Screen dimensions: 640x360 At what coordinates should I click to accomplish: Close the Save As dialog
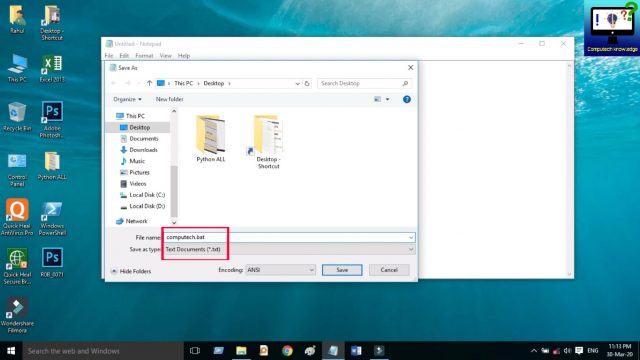(x=411, y=67)
